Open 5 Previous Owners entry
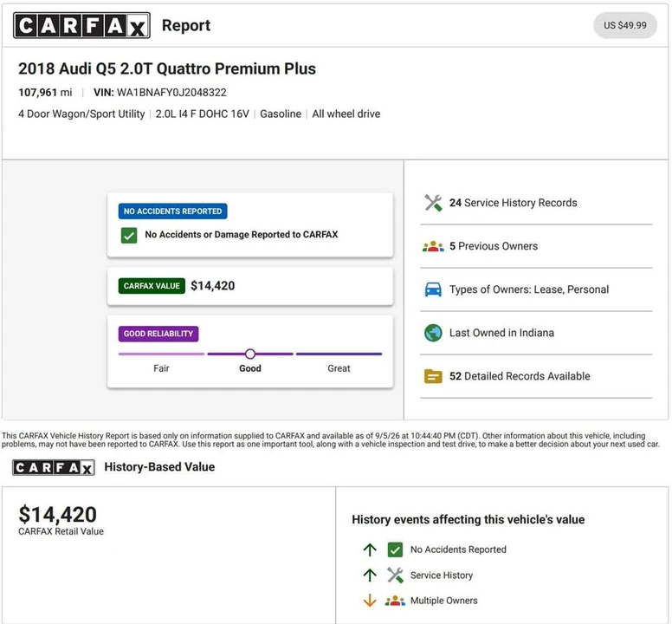This screenshot has width=672, height=624. coord(494,246)
